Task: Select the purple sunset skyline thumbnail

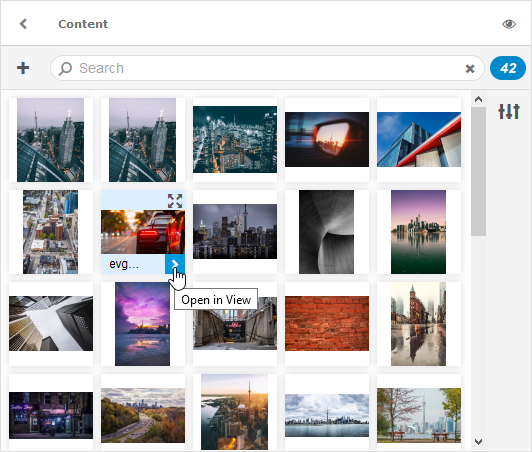Action: click(142, 324)
